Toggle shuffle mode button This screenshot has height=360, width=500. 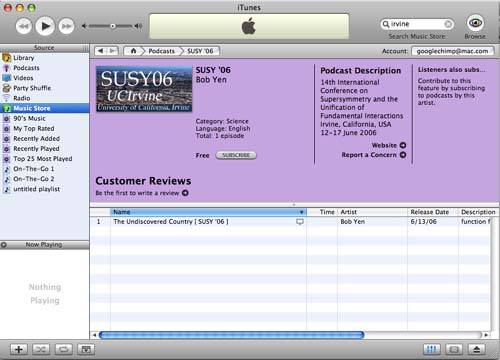41,349
